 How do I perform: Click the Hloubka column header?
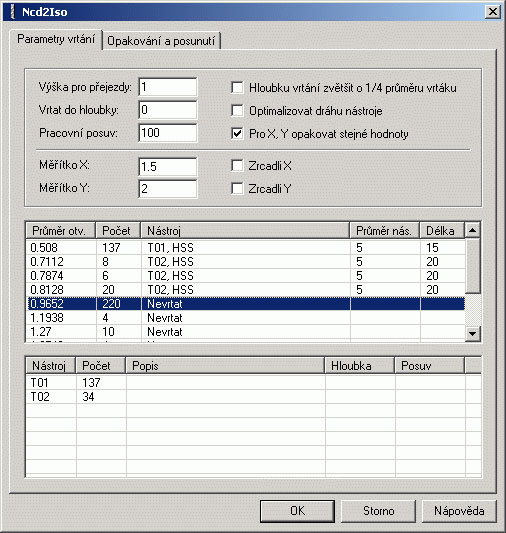point(360,366)
